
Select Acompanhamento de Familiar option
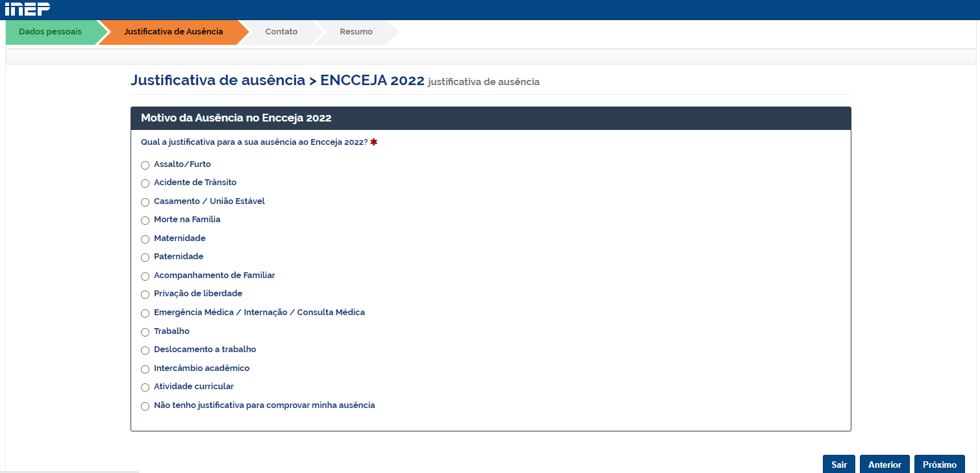145,276
